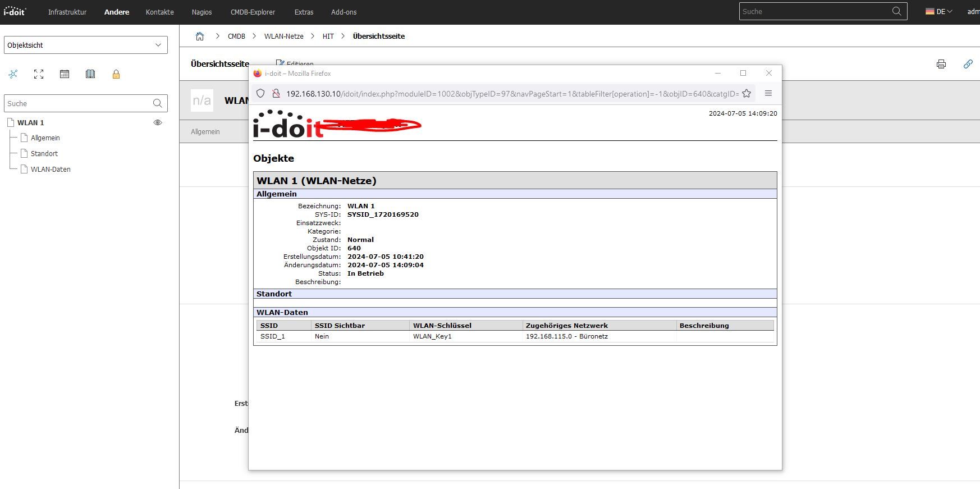The image size is (980, 489).
Task: Open the DE language dropdown
Action: click(x=939, y=11)
